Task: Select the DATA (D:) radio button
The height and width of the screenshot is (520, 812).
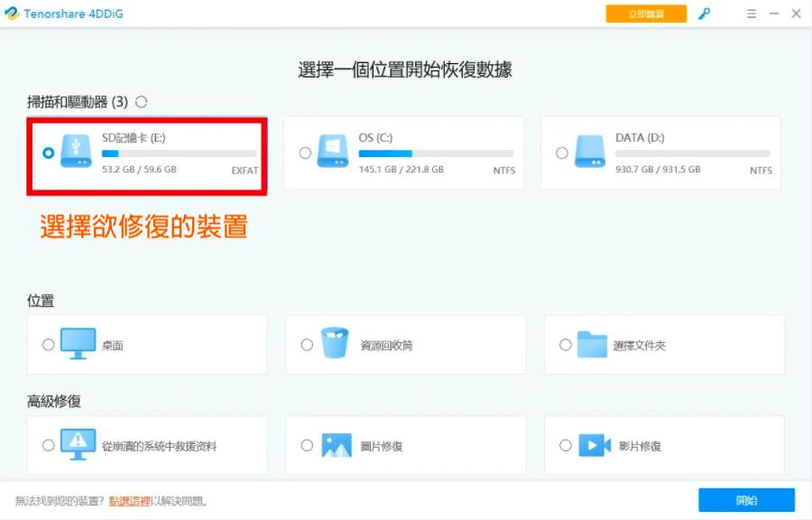Action: click(x=562, y=153)
